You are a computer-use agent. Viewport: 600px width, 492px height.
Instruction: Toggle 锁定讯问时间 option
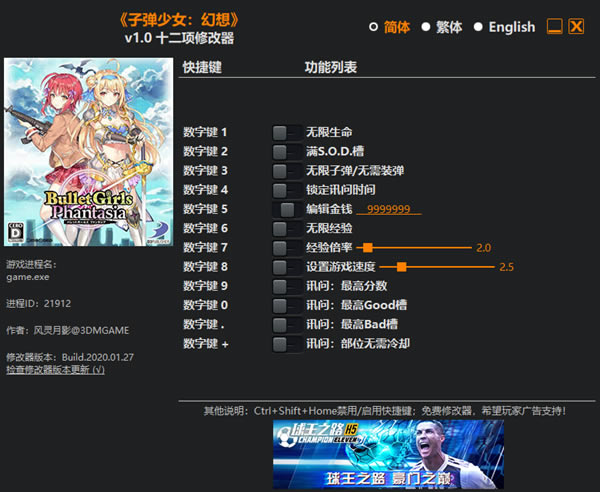[286, 190]
